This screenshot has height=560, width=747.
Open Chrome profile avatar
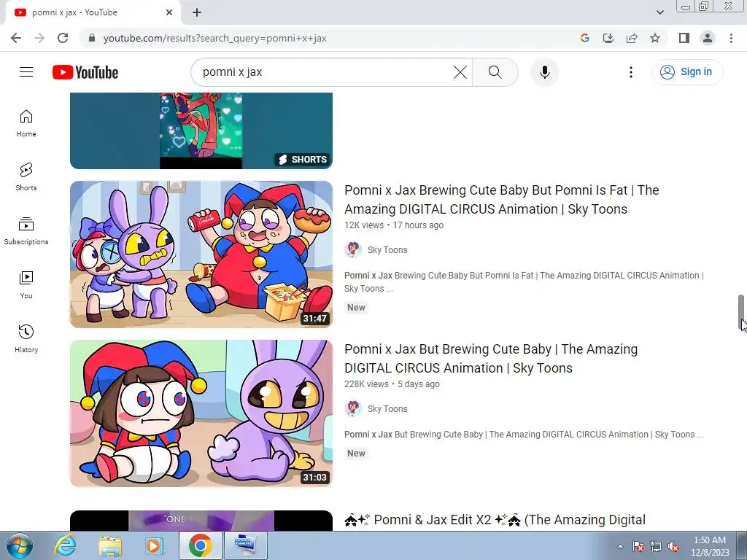point(708,38)
